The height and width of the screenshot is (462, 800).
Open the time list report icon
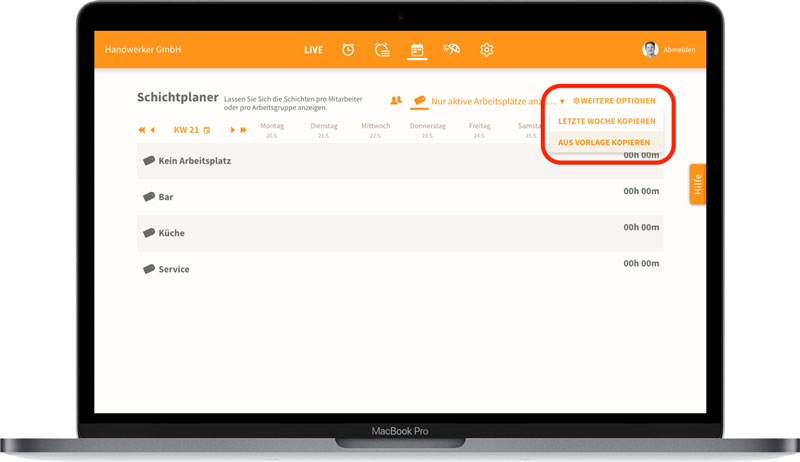click(382, 49)
